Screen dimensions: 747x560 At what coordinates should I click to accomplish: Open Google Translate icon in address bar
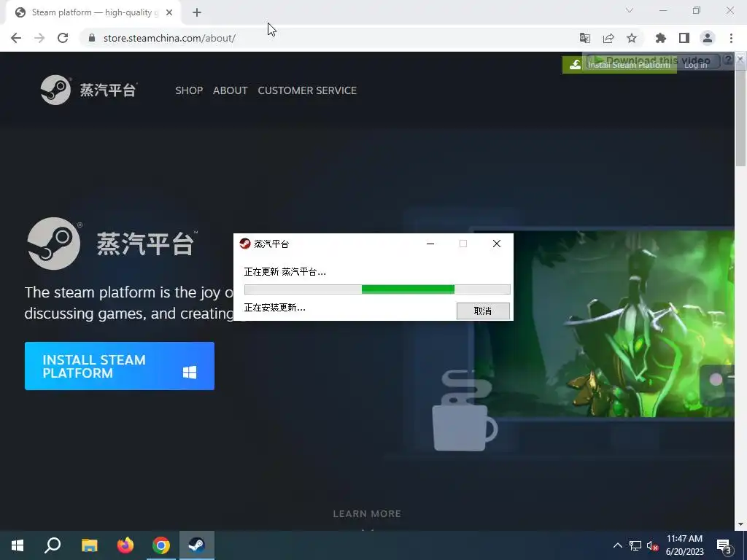(x=584, y=38)
